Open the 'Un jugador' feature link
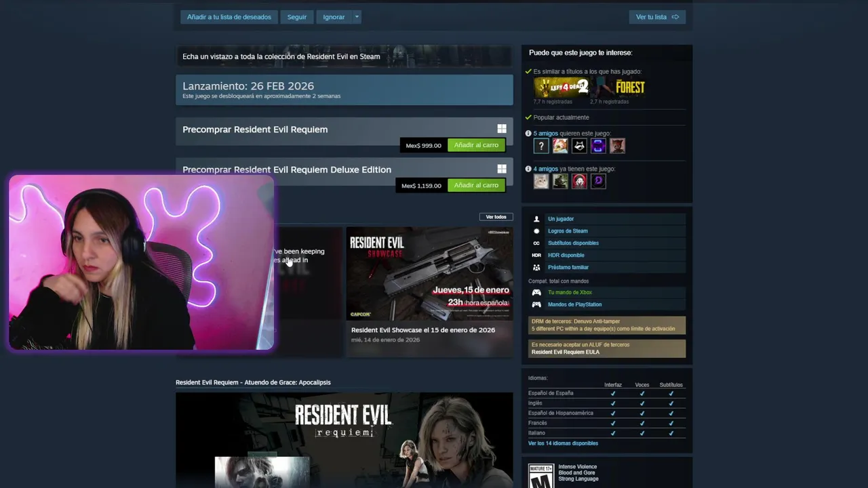 pos(561,219)
